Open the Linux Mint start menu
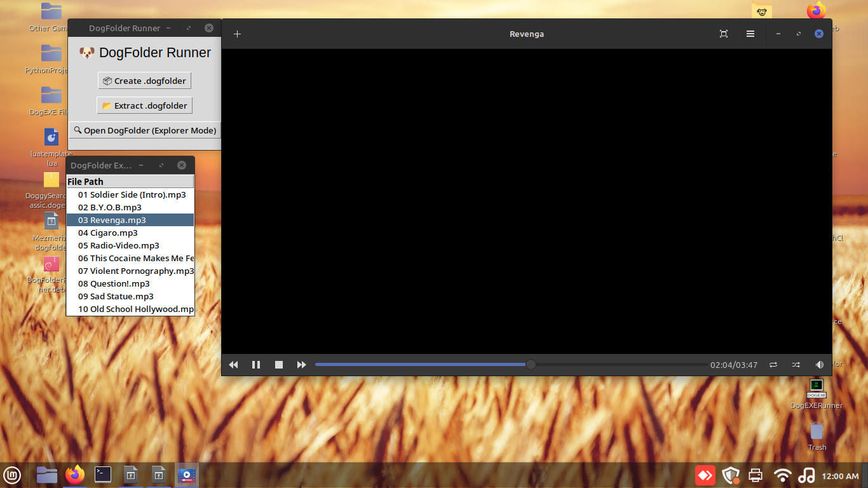This screenshot has height=488, width=868. tap(12, 475)
